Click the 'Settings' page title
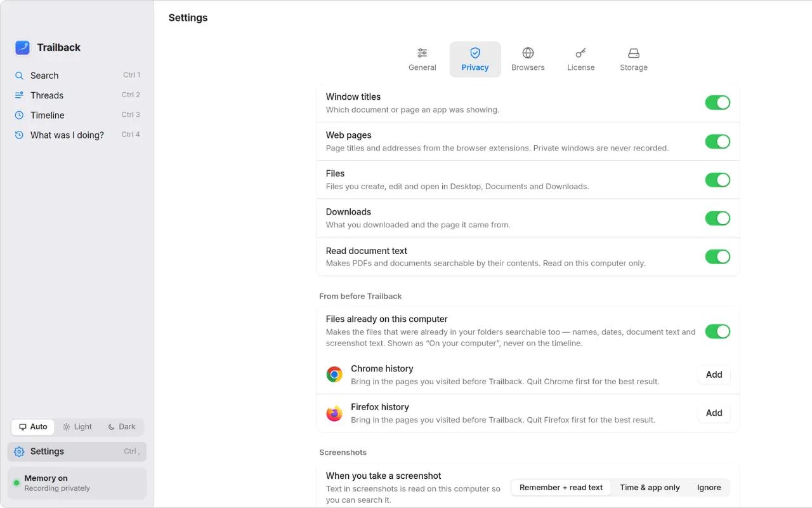Image resolution: width=812 pixels, height=508 pixels. point(188,18)
